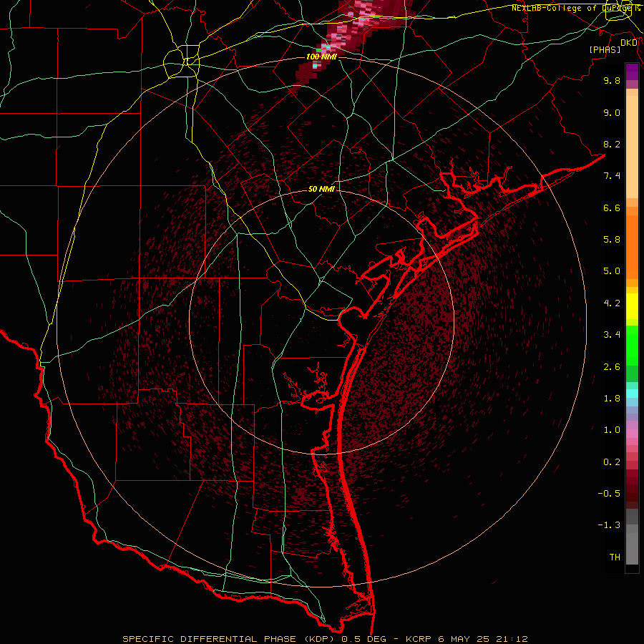The image size is (644, 644).
Task: Click the orange segment of the color bar
Action: pos(632,248)
